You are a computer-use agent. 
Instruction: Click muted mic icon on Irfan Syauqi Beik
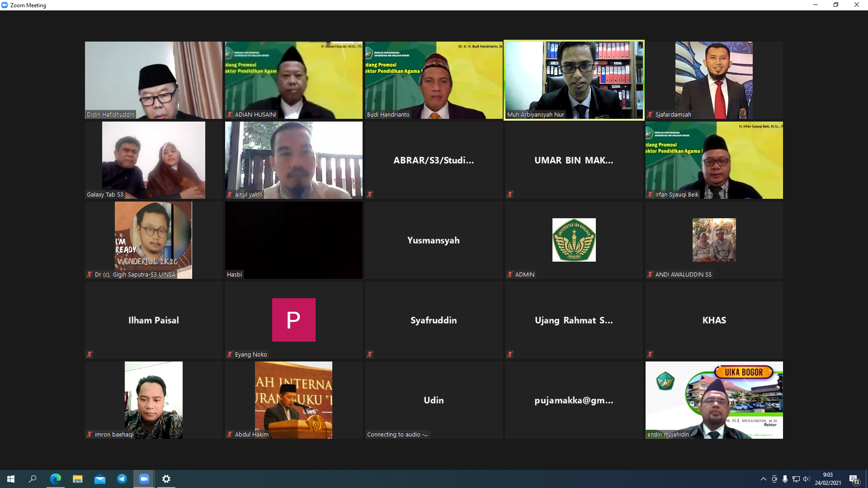click(650, 195)
